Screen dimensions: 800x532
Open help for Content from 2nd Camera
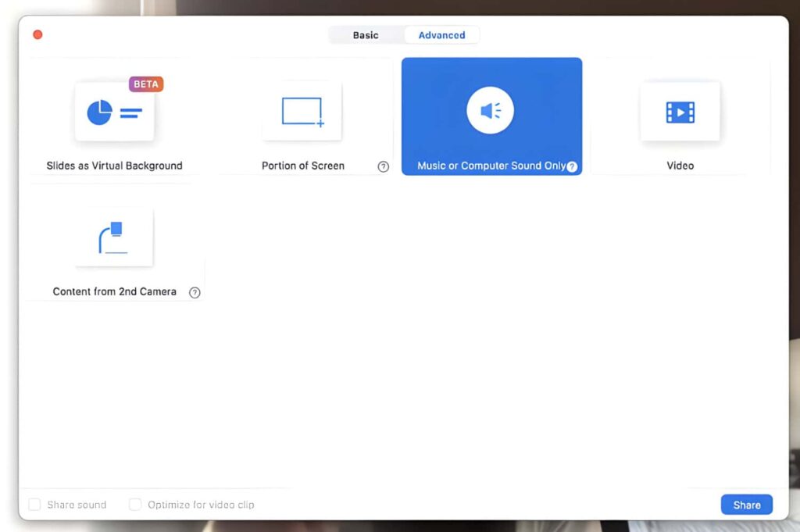tap(195, 292)
